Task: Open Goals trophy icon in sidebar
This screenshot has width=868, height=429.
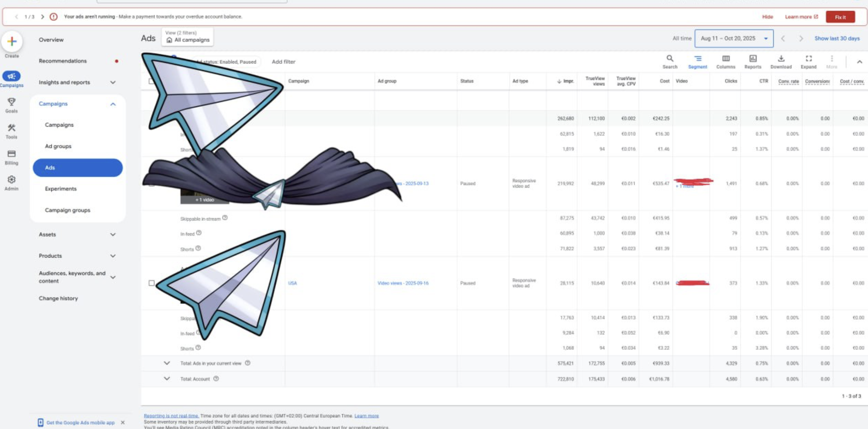Action: [x=11, y=102]
